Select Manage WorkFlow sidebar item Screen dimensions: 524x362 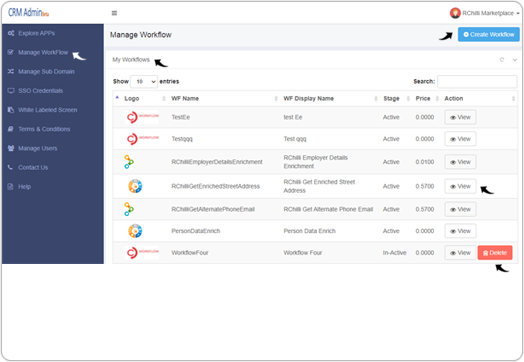pos(43,52)
